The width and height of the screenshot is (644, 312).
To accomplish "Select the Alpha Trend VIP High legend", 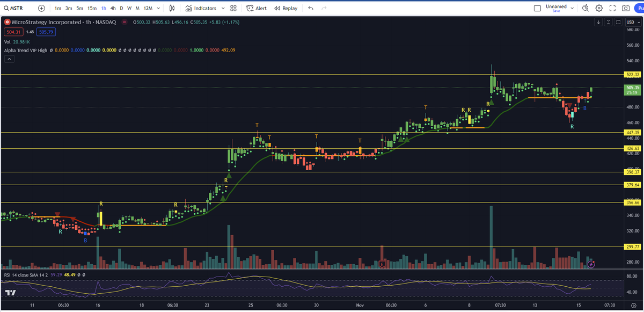I will pyautogui.click(x=25, y=50).
